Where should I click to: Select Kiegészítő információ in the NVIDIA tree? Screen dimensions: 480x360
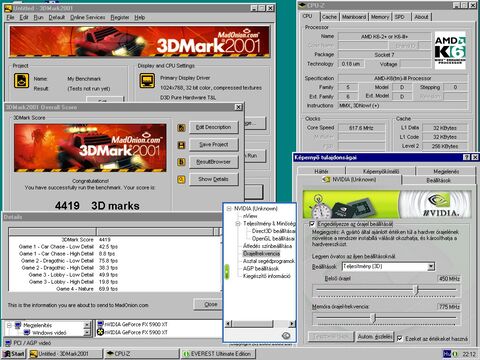[266, 276]
